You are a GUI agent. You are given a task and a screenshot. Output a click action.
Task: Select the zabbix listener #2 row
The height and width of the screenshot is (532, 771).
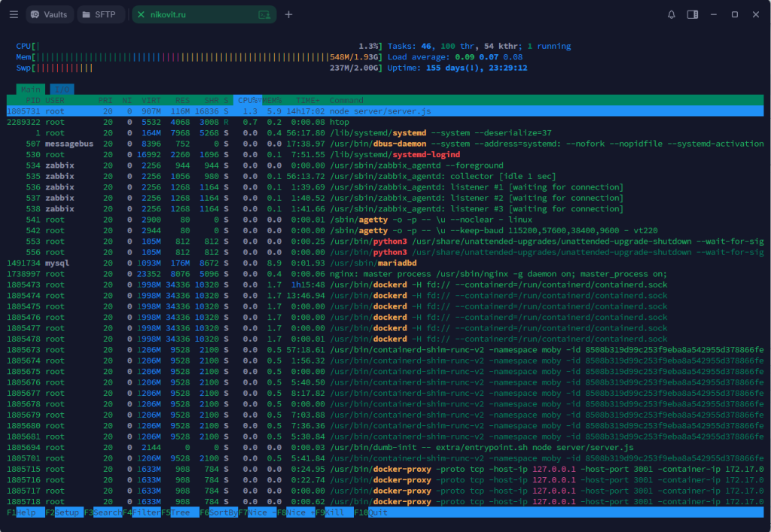point(385,197)
